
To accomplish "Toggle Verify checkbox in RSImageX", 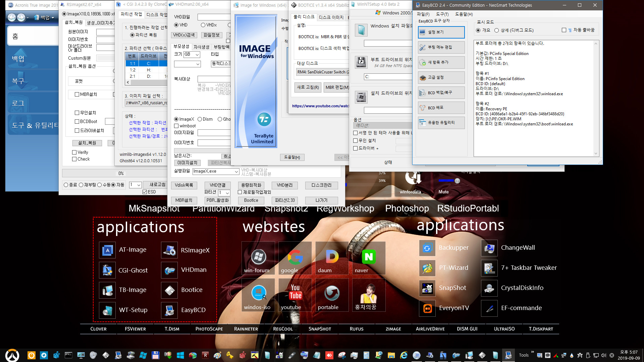I will (74, 152).
